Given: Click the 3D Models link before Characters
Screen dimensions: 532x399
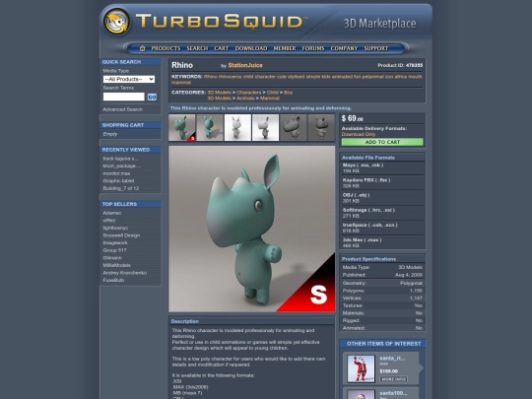Looking at the screenshot, I should click(x=219, y=93).
